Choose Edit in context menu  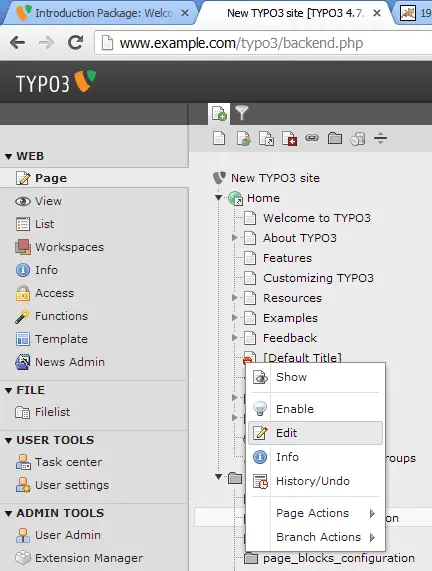[x=315, y=433]
